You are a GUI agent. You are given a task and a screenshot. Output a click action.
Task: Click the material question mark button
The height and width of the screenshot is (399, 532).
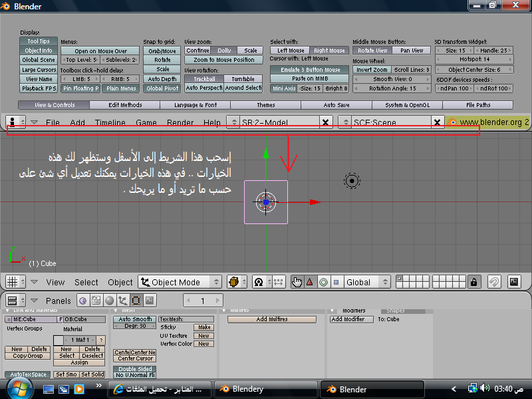pyautogui.click(x=101, y=340)
